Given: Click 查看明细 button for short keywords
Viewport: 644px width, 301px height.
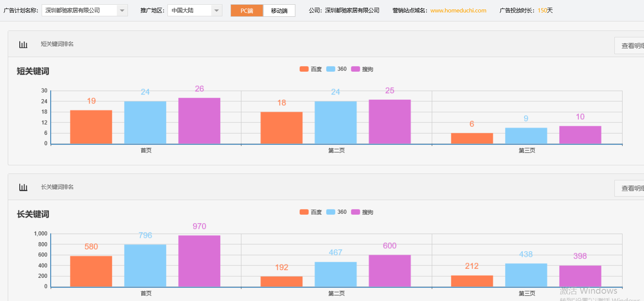Looking at the screenshot, I should tap(630, 46).
